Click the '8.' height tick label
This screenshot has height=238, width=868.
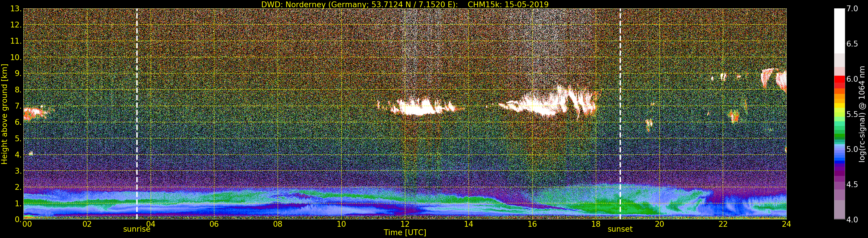tap(18, 90)
